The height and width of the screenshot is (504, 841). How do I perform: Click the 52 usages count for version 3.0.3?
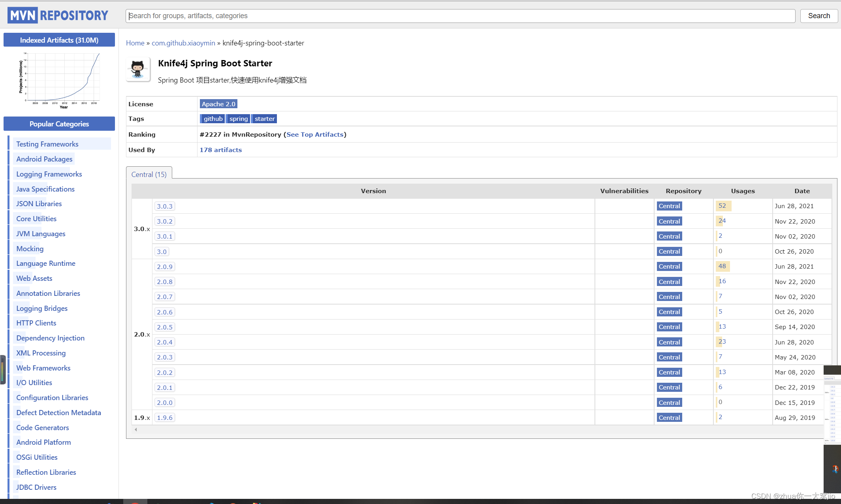(722, 206)
